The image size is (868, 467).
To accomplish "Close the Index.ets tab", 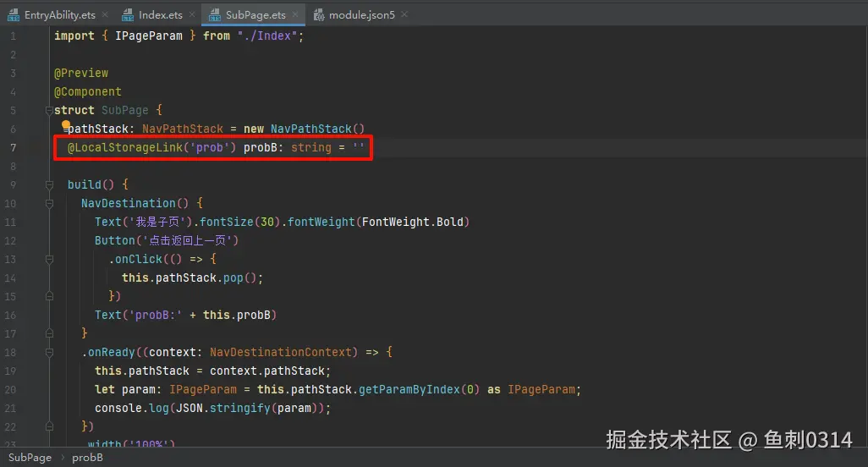I will click(x=192, y=14).
